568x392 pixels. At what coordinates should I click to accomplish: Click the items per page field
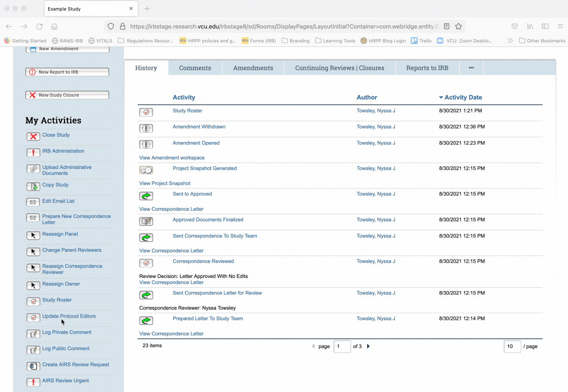point(512,346)
